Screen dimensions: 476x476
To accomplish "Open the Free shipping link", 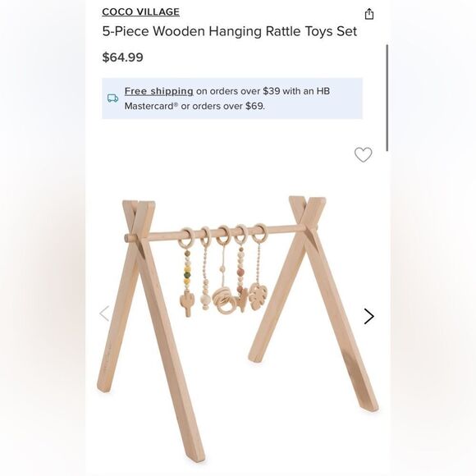I will click(x=158, y=91).
